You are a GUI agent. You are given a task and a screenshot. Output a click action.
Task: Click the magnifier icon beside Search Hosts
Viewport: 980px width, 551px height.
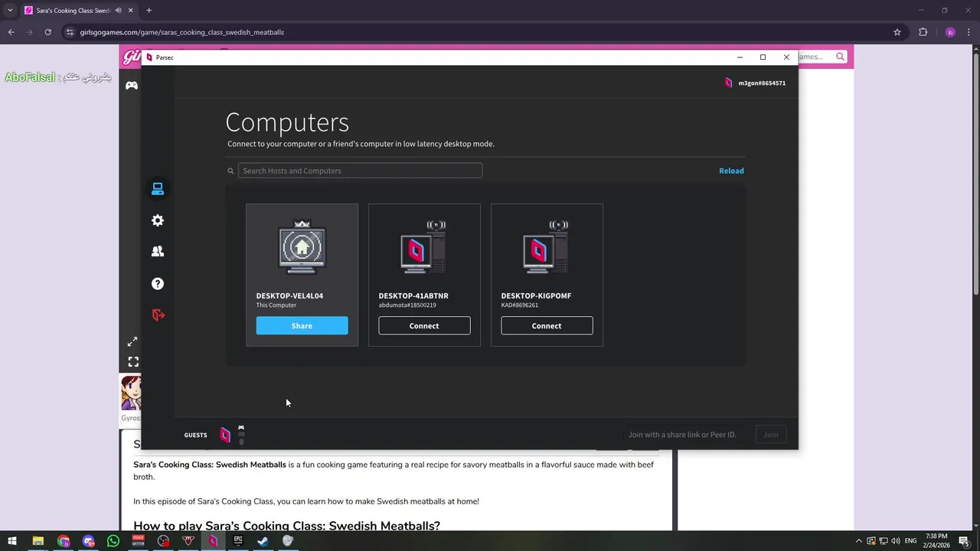[x=230, y=171]
